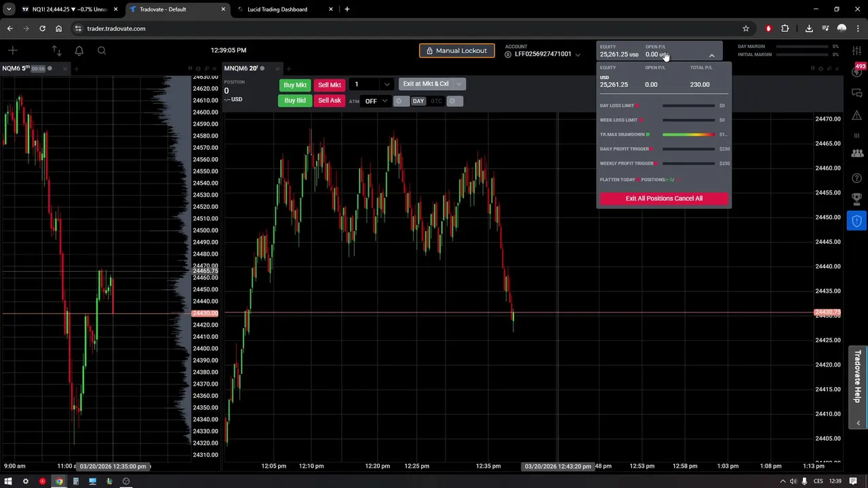Open the blue shield icon in right sidebar

[x=857, y=221]
